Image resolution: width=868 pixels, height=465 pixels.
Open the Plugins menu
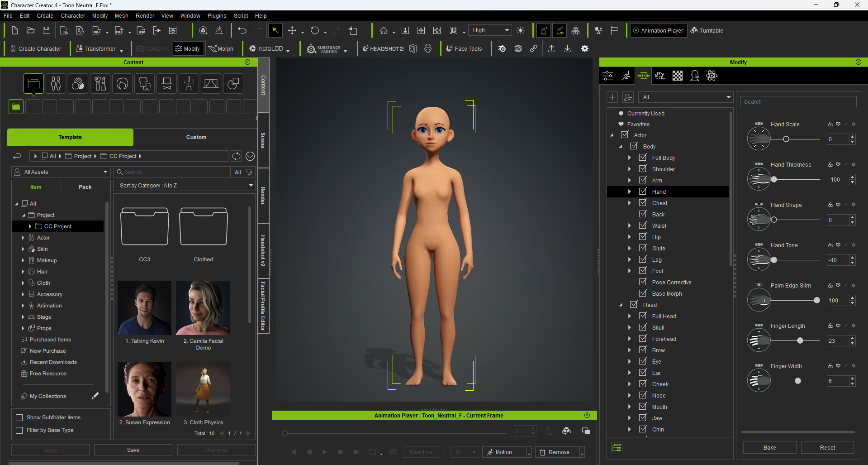[217, 16]
